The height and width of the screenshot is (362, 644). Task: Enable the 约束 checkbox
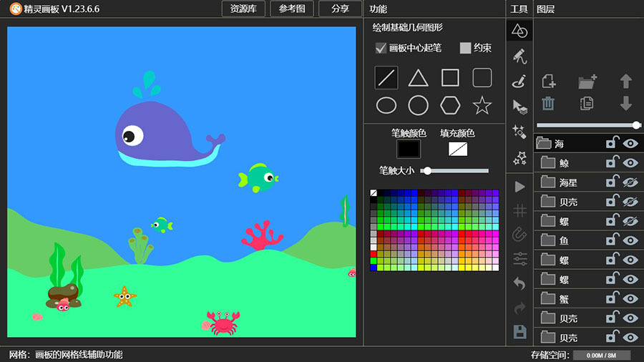click(x=465, y=48)
